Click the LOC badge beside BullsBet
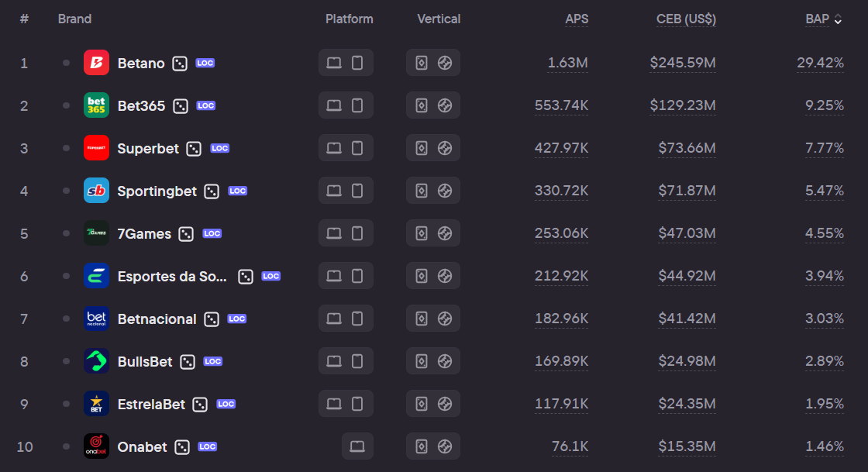 pyautogui.click(x=213, y=361)
